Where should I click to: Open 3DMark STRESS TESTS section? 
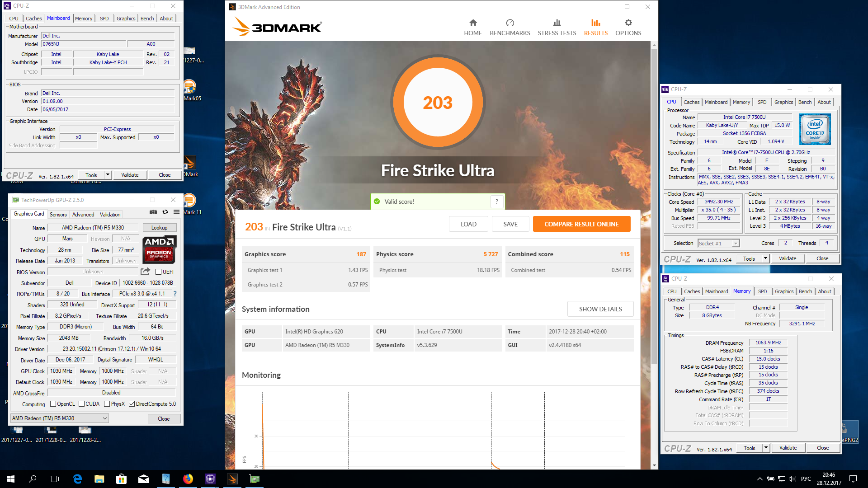coord(557,28)
